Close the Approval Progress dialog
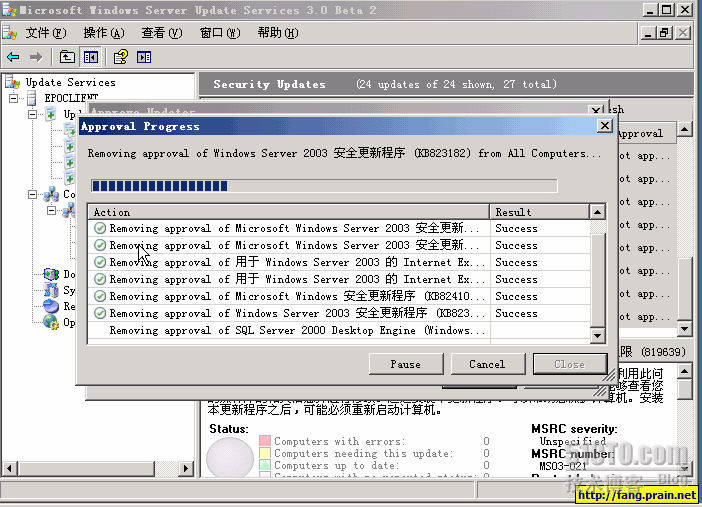This screenshot has height=507, width=702. 605,126
